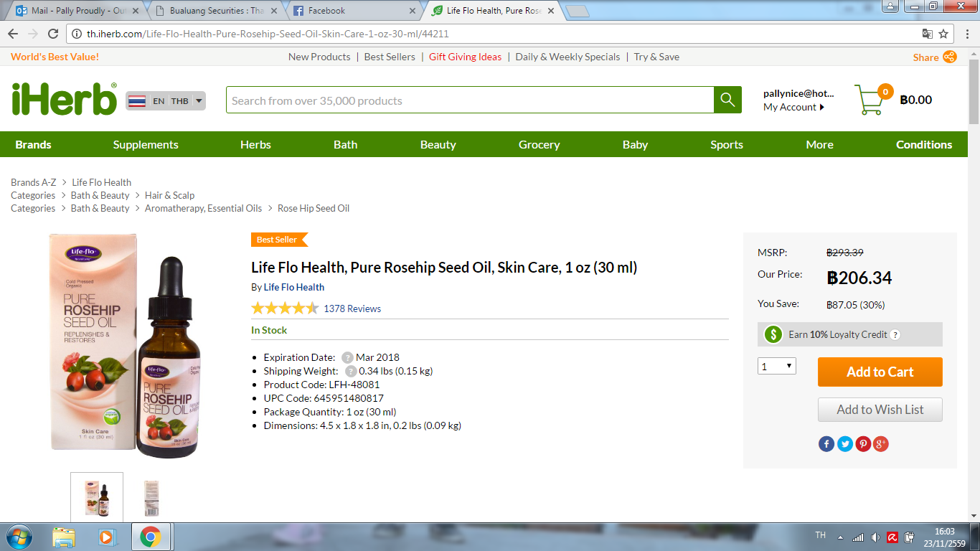
Task: Click the volume speaker tray icon
Action: point(875,537)
